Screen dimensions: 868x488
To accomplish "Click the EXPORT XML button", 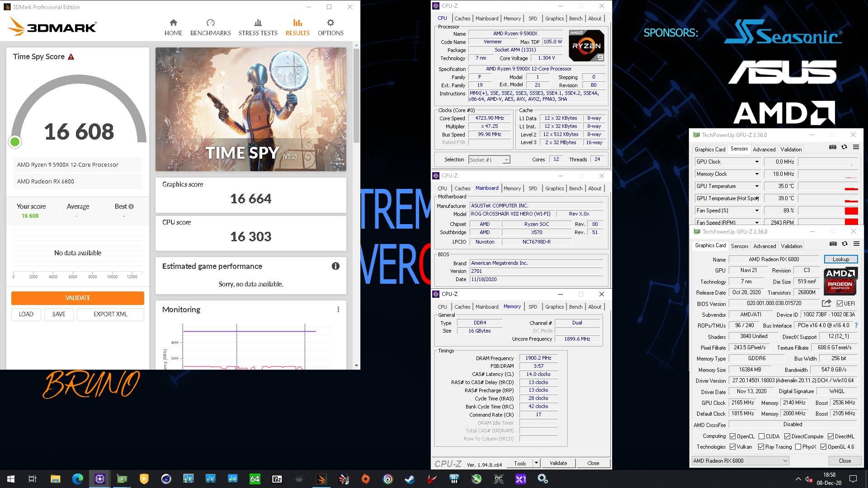I will tap(110, 314).
